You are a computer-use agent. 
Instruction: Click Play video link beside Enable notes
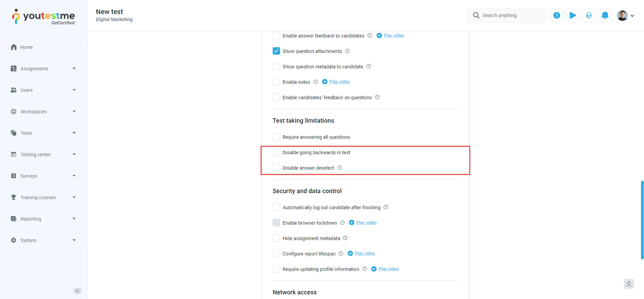pyautogui.click(x=339, y=82)
